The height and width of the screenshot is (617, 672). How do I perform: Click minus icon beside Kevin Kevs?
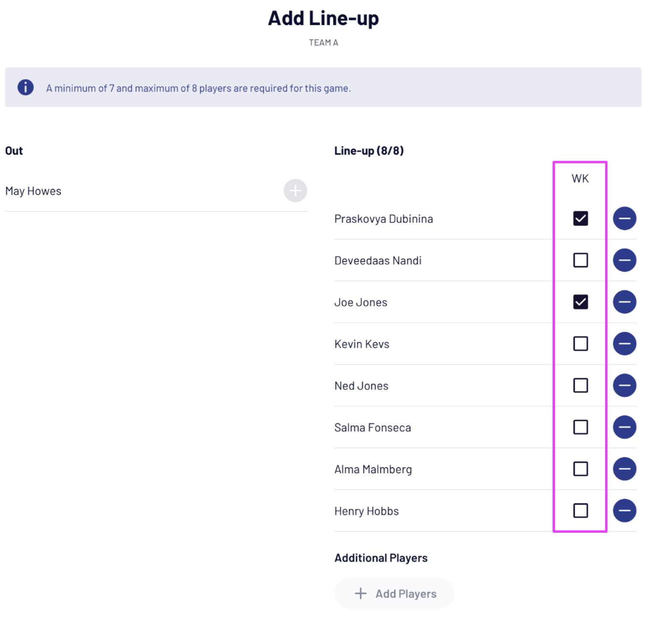[624, 344]
